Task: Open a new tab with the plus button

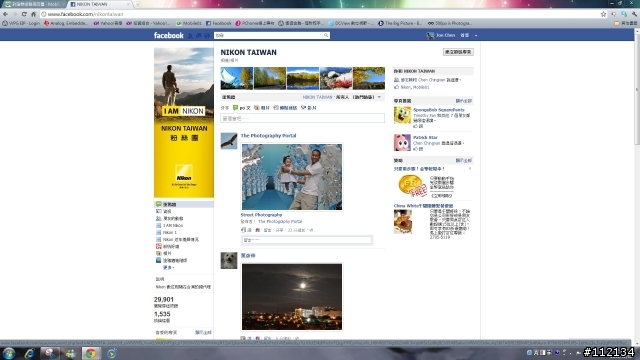Action: coord(138,4)
